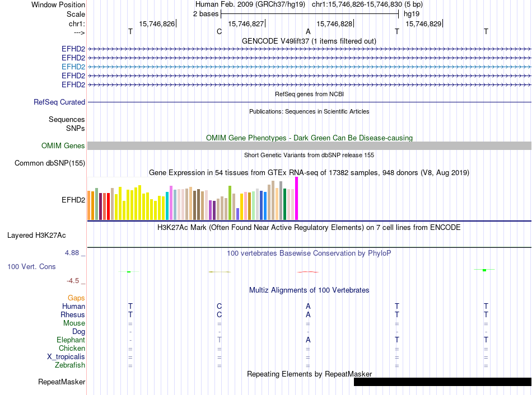Screen dimensions: 532x395
Task: Click base C in the reference ruler row
Action: 219,31
